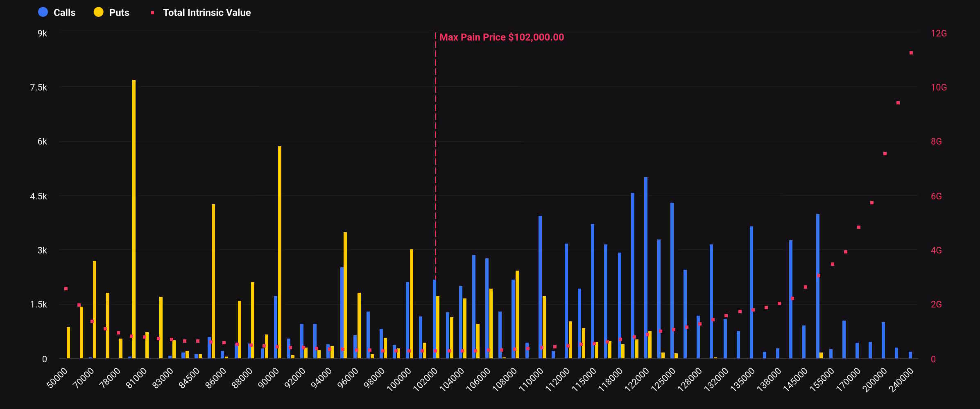Click the highest red intrinsic value point
The width and height of the screenshot is (980, 409).
click(x=911, y=53)
